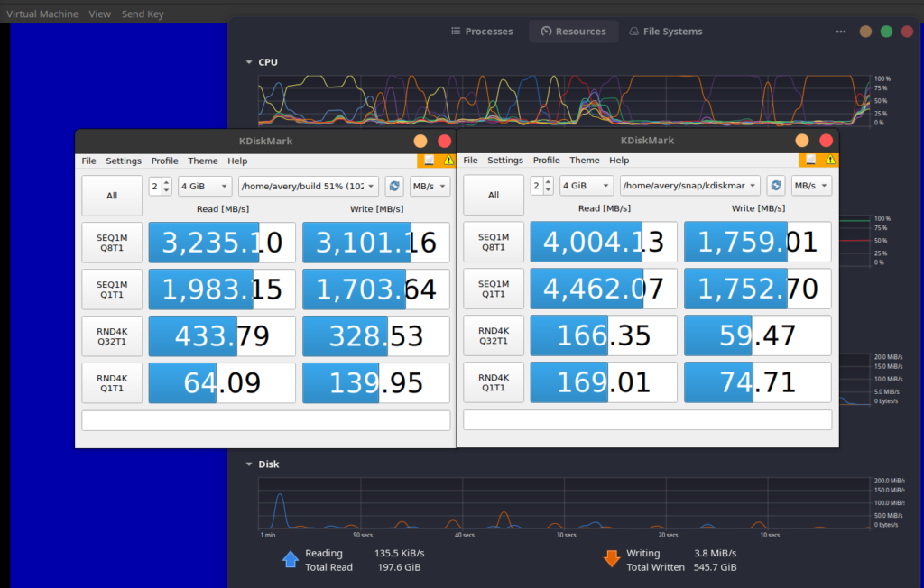924x588 pixels.
Task: Click the drive icon in left KDiskMark menubar
Action: click(429, 161)
